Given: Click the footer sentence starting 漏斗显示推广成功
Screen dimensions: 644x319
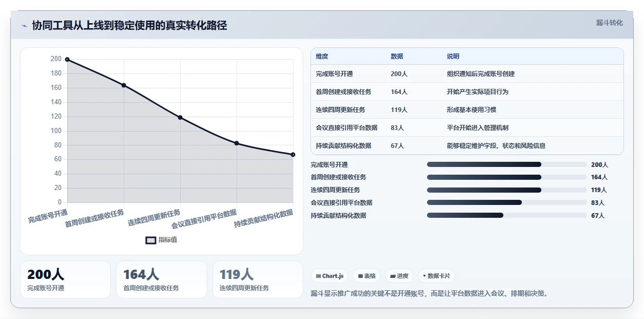Looking at the screenshot, I should 431,294.
